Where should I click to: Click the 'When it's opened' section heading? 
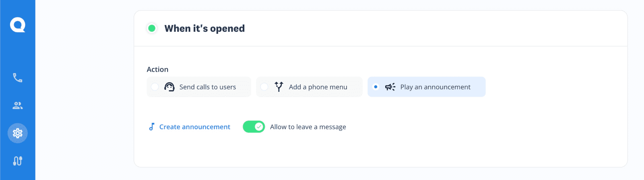[204, 29]
